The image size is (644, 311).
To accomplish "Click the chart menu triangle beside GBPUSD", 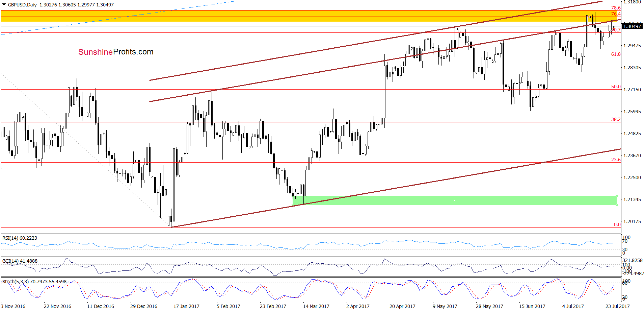I will 4,5.
